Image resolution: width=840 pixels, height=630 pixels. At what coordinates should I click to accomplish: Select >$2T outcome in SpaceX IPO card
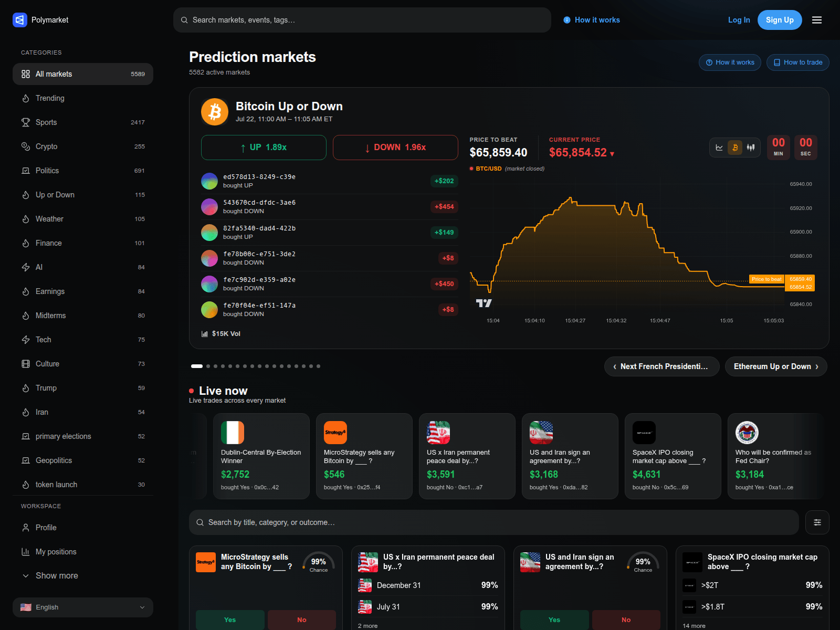coord(752,585)
